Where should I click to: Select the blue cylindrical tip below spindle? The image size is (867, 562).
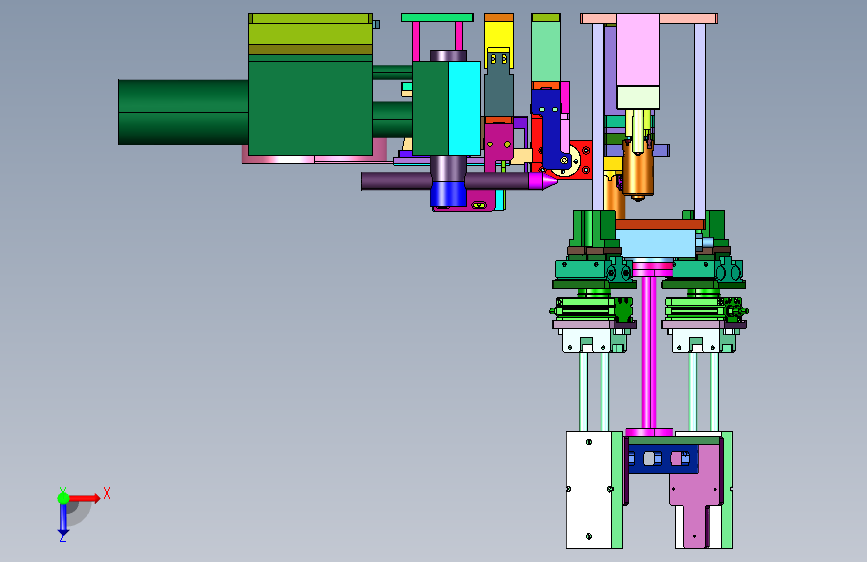(x=448, y=194)
